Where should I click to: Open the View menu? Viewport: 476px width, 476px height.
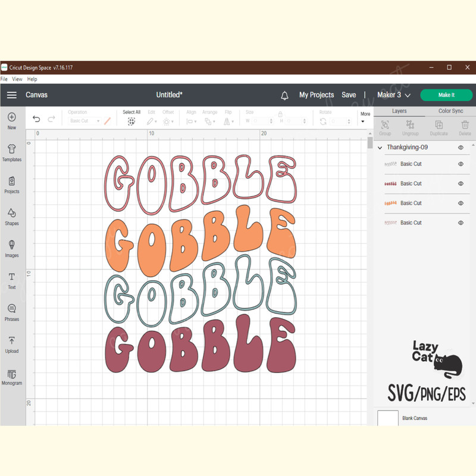[17, 79]
